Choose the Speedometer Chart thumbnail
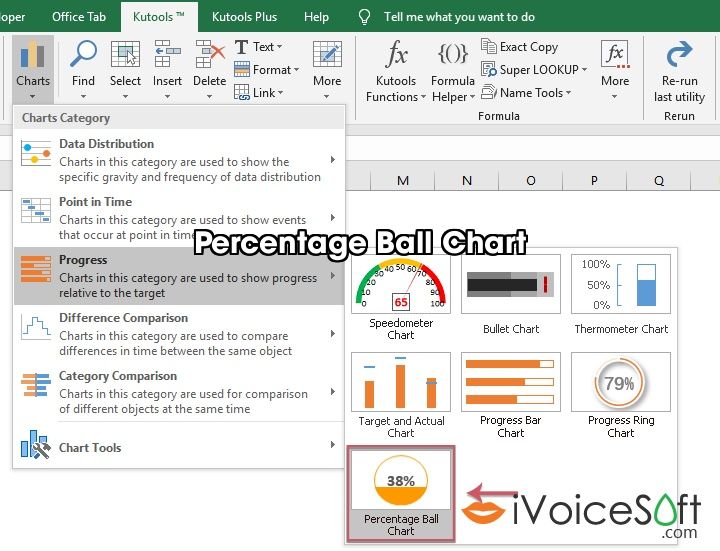This screenshot has width=720, height=551. point(401,284)
